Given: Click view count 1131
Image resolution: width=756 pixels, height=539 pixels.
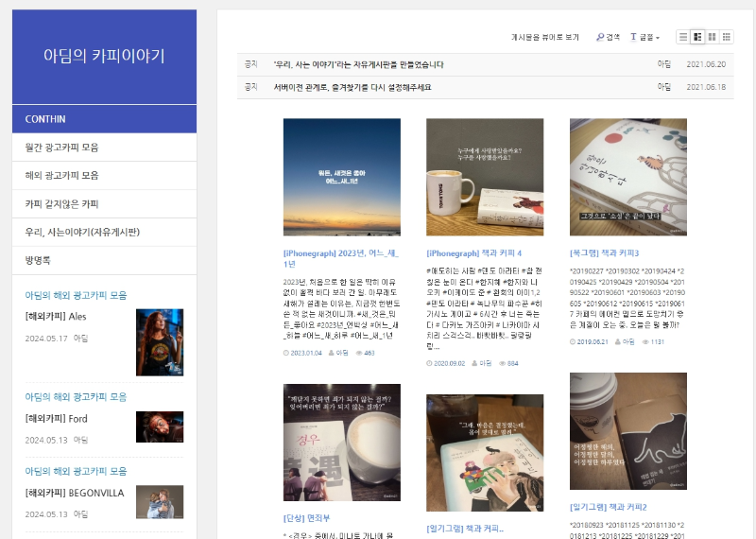Looking at the screenshot, I should click(653, 341).
